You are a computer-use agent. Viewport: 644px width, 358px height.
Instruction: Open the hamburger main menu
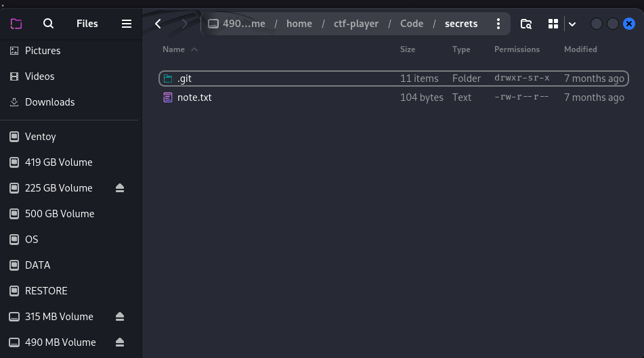[127, 24]
